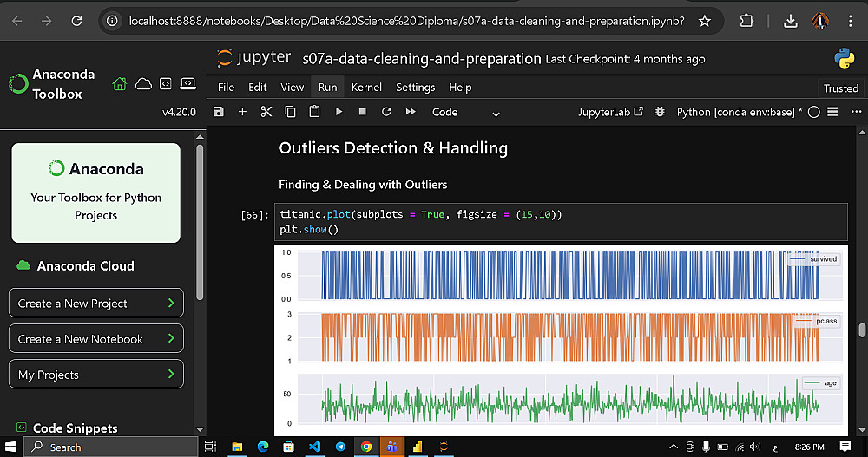Open the Anaconda Toolbox cloud icon
Viewport: 868px width, 457px height.
point(143,84)
